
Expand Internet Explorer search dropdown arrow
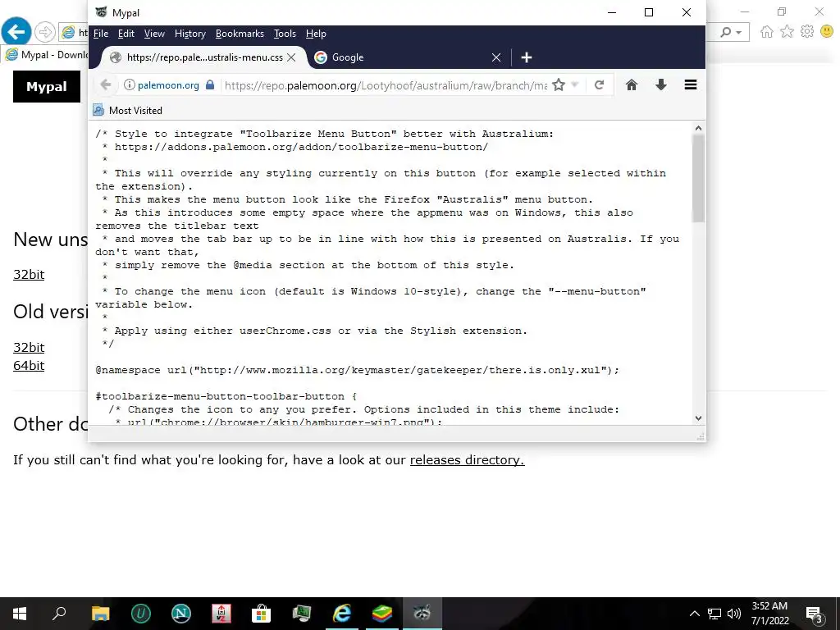click(739, 32)
